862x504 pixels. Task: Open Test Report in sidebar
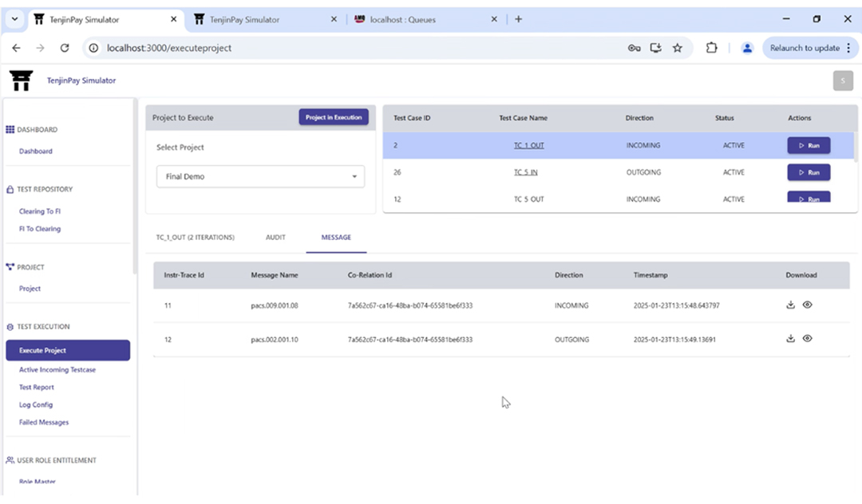tap(36, 387)
